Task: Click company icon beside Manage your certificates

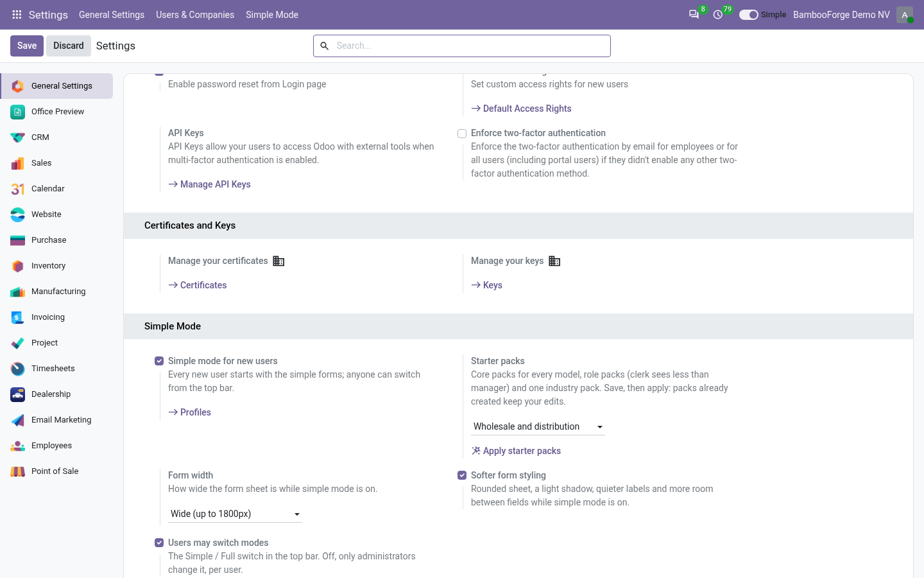Action: click(278, 261)
